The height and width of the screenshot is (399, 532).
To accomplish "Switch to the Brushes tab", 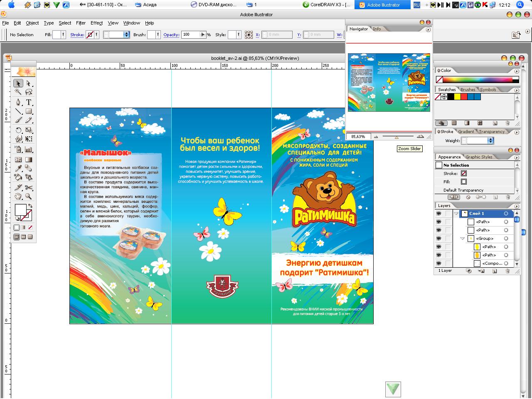I will pyautogui.click(x=468, y=90).
